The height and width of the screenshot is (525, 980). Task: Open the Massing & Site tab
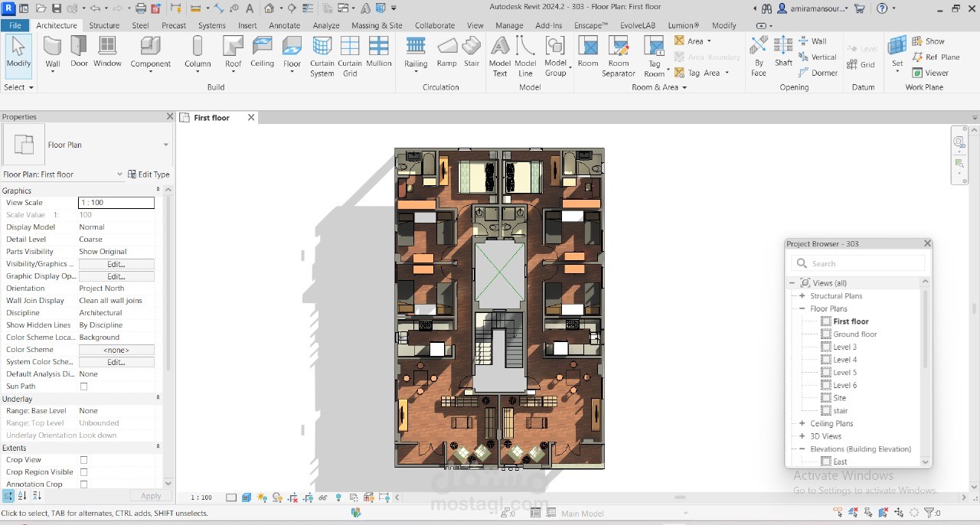point(377,25)
